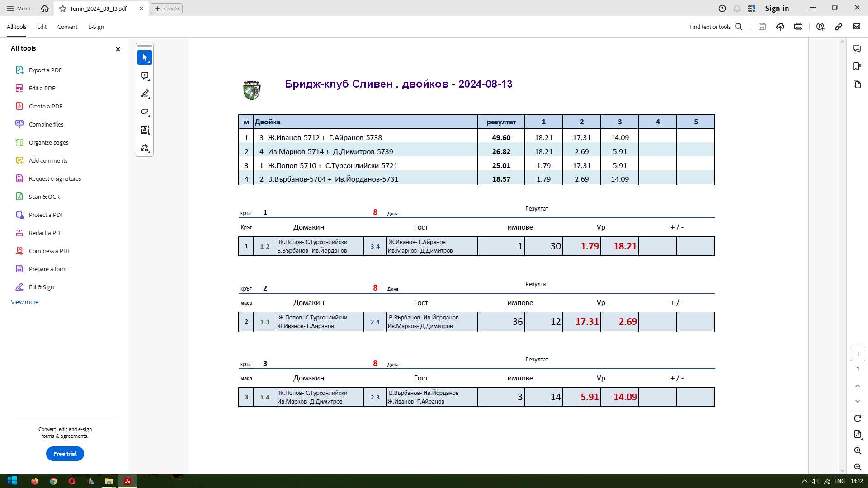
Task: Click the page number box
Action: click(x=858, y=354)
